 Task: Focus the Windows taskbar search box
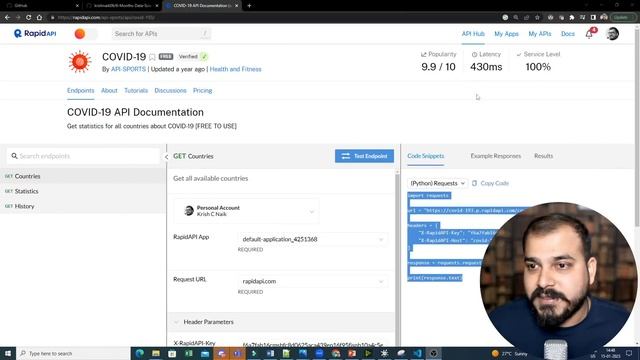point(73,353)
